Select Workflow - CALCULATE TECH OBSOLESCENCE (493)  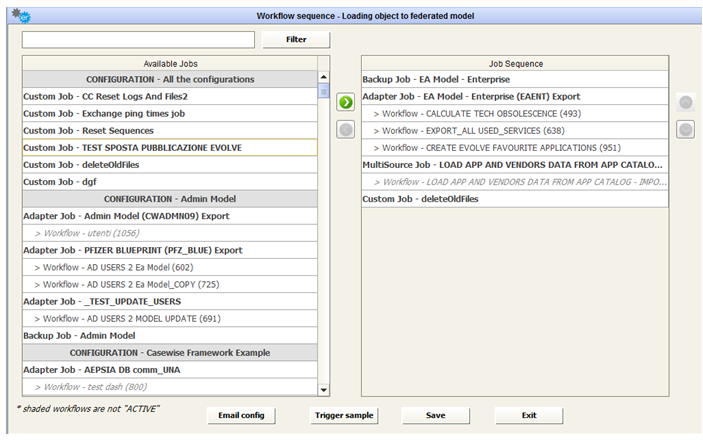coord(515,113)
